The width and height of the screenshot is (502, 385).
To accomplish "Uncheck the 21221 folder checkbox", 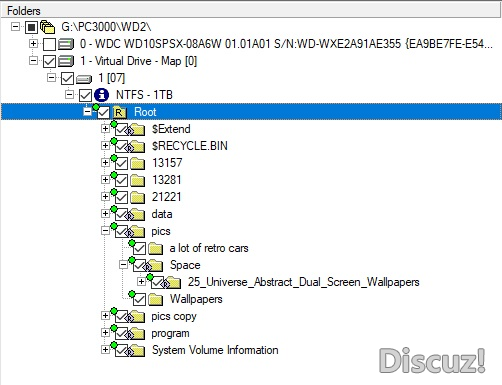I will pos(121,197).
